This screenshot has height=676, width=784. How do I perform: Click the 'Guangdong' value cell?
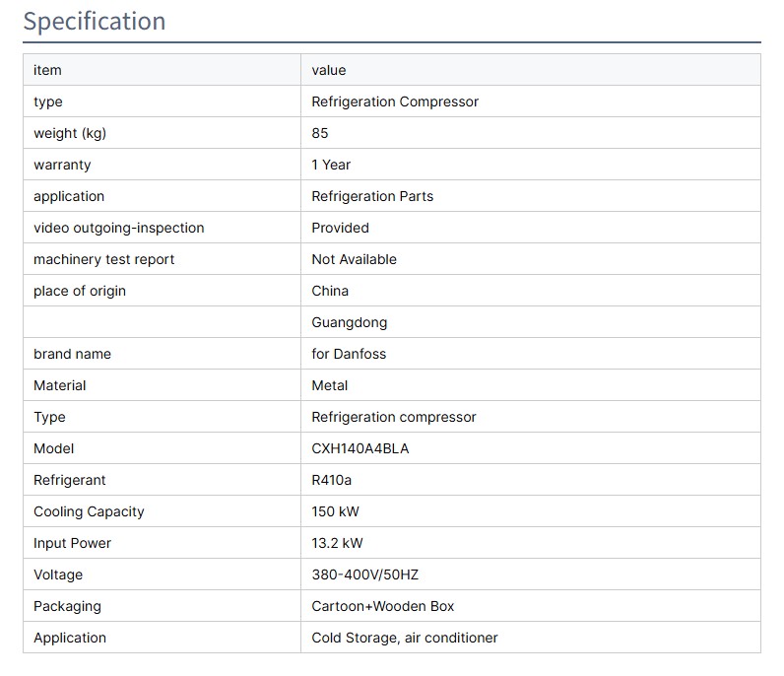tap(349, 322)
